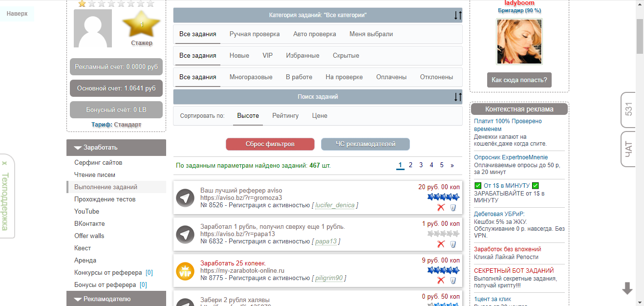644x306 pixels.
Task: Hide task 8775 with its red cross
Action: click(441, 280)
